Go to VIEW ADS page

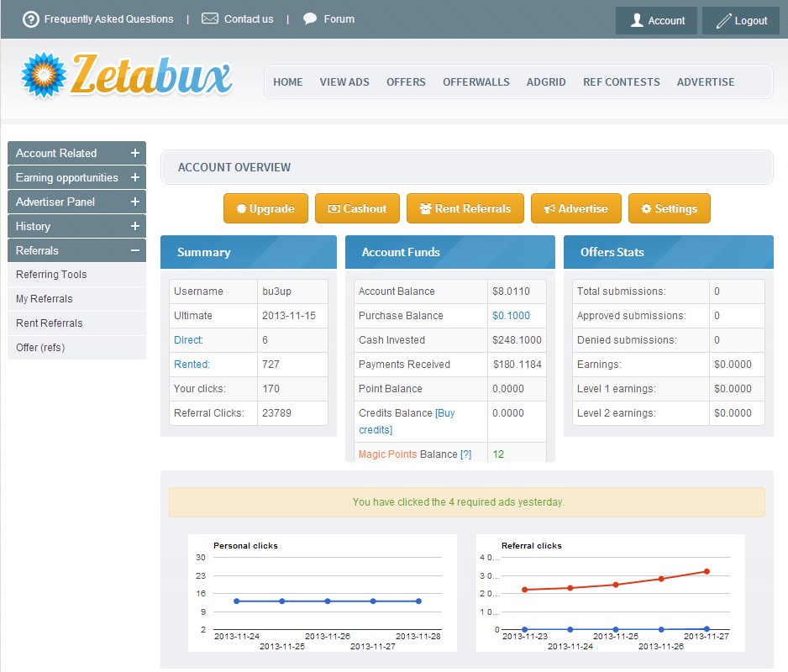[x=344, y=82]
